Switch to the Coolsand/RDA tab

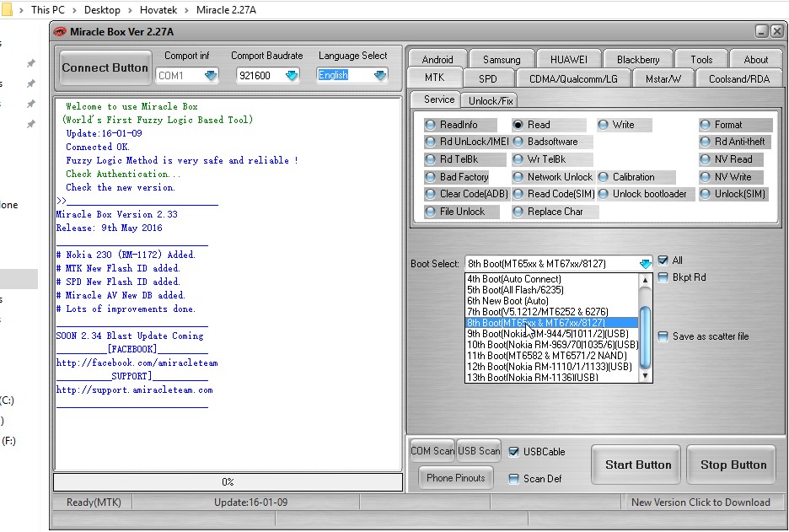point(739,78)
